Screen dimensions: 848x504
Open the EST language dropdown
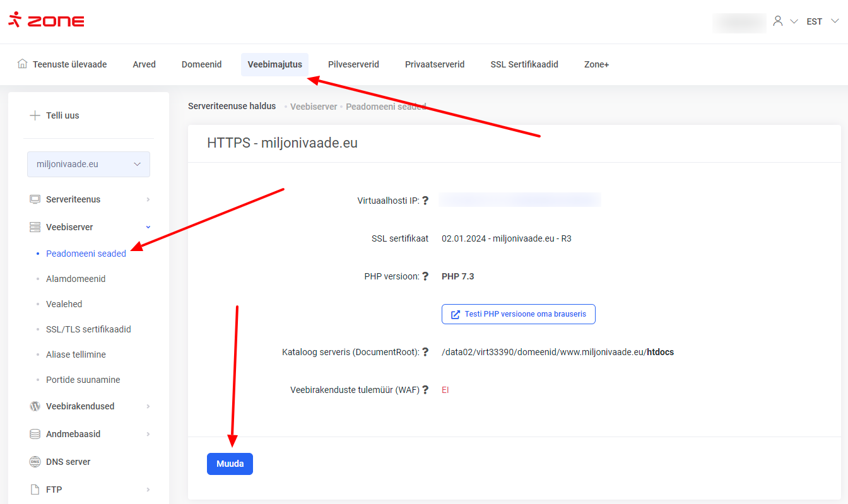tap(822, 21)
